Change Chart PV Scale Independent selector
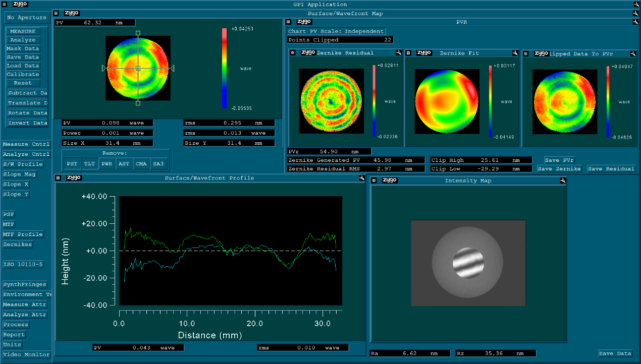Screen dimensions: 641x364 point(336,31)
